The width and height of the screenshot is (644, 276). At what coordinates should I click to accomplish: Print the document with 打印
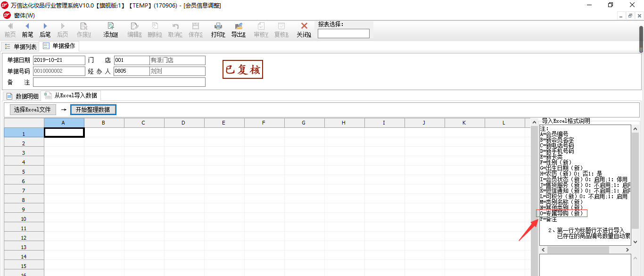pyautogui.click(x=218, y=30)
